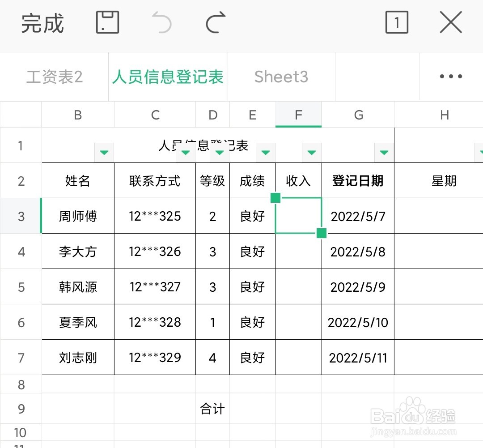Select the 人员信息登记表 sheet tab
The image size is (483, 448).
[x=169, y=76]
